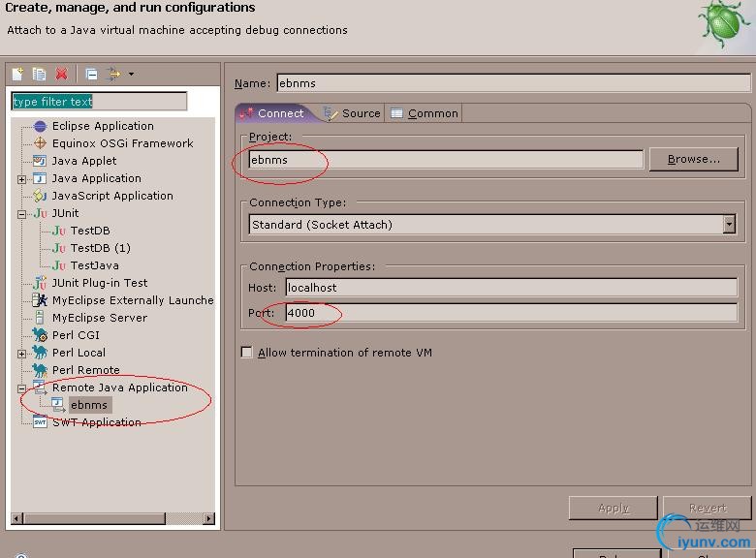Viewport: 756px width, 558px height.
Task: Click the MyEclipse Externally Launched icon
Action: (40, 300)
